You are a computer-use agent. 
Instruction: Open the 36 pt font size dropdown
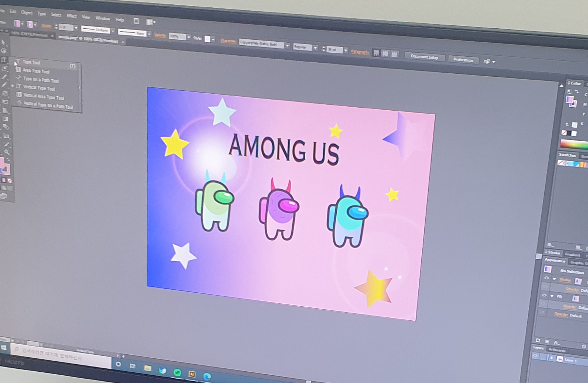pyautogui.click(x=346, y=50)
